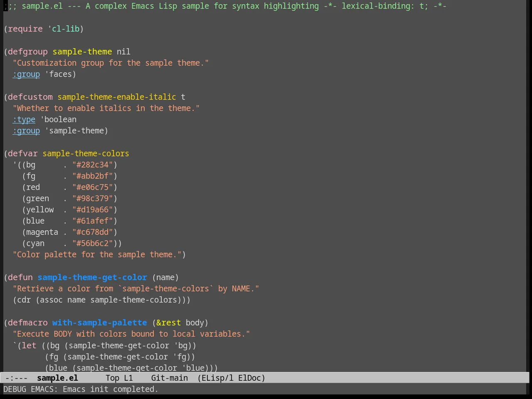Click the &rest keyword in macro arguments
The height and width of the screenshot is (399, 532).
tap(168, 323)
